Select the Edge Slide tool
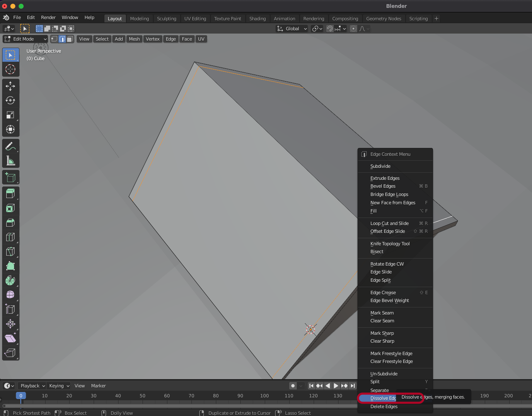The height and width of the screenshot is (416, 532). (x=10, y=310)
